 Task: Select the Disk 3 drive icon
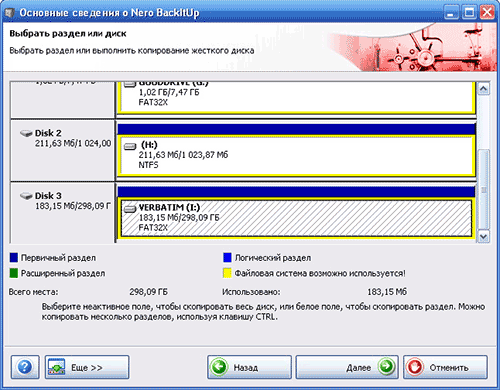pos(26,196)
